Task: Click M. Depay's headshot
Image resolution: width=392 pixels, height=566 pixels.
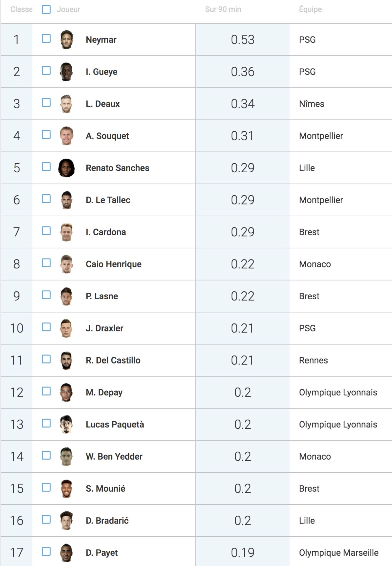Action: coord(66,392)
